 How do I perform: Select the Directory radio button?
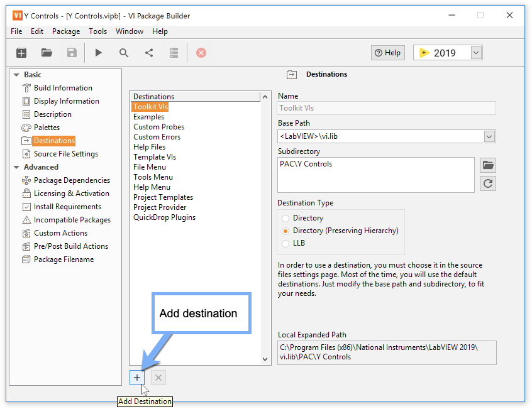[x=285, y=218]
